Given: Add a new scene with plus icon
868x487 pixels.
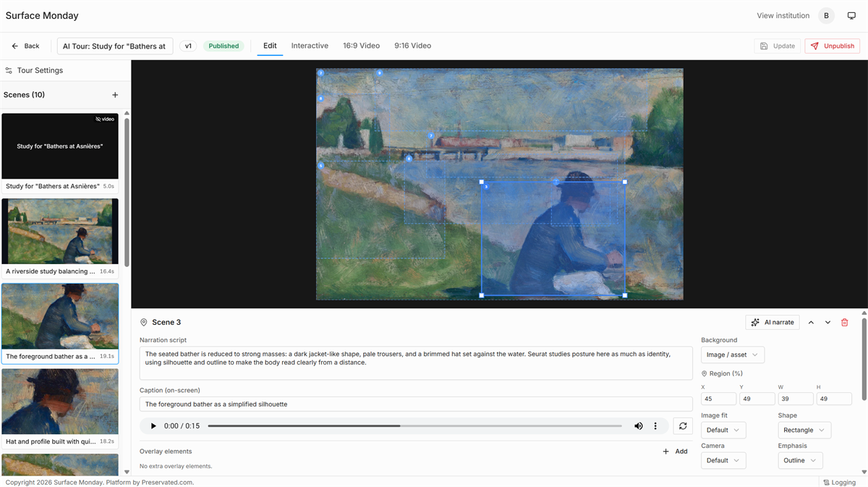Looking at the screenshot, I should click(x=115, y=95).
